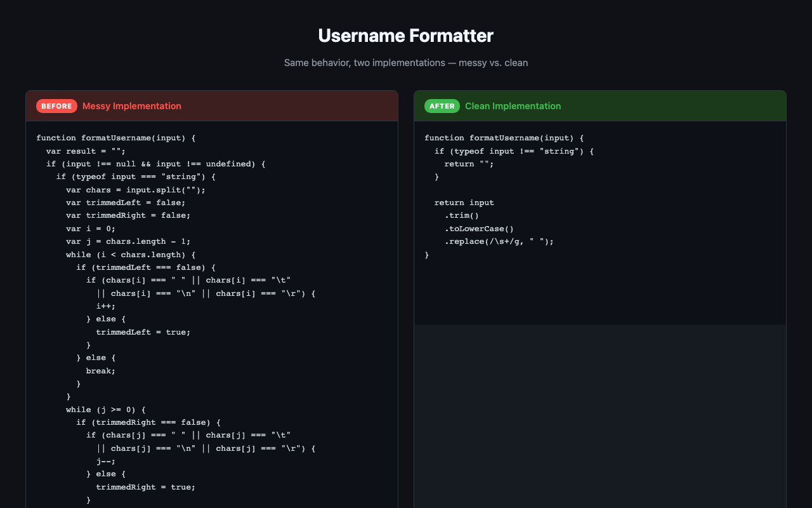This screenshot has height=508, width=812.
Task: Click line 'var trimmedLeft = false;'
Action: 126,203
